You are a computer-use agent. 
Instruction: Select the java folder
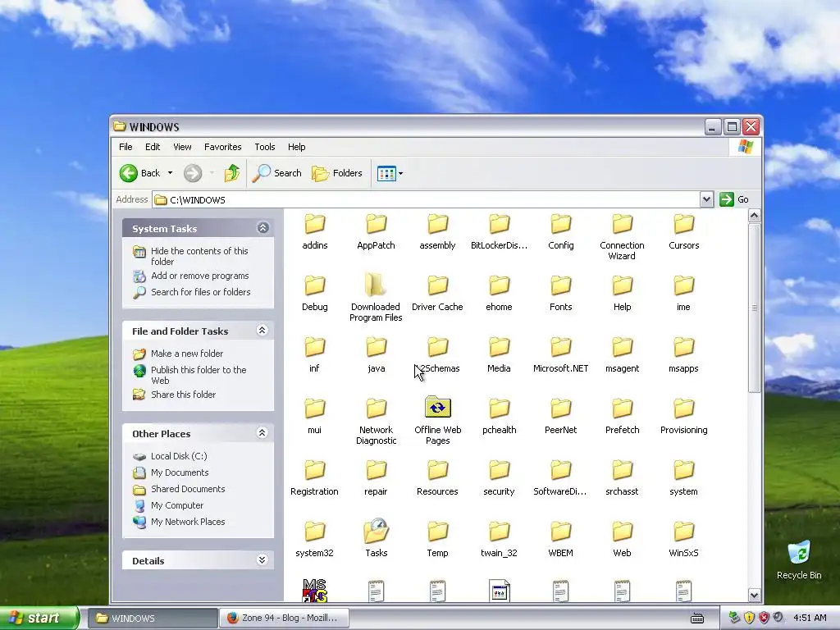pyautogui.click(x=376, y=354)
